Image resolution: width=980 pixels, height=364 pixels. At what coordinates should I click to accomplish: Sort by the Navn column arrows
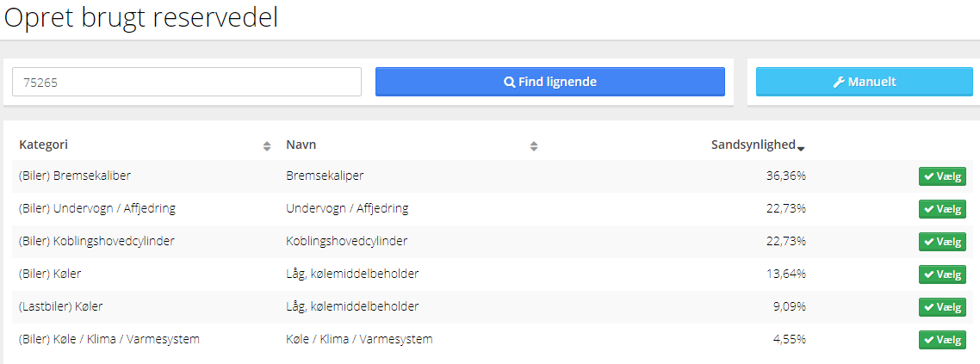(534, 146)
